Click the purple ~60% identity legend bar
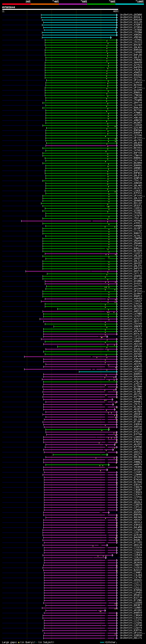This screenshot has width=146, height=644. (73, 4)
